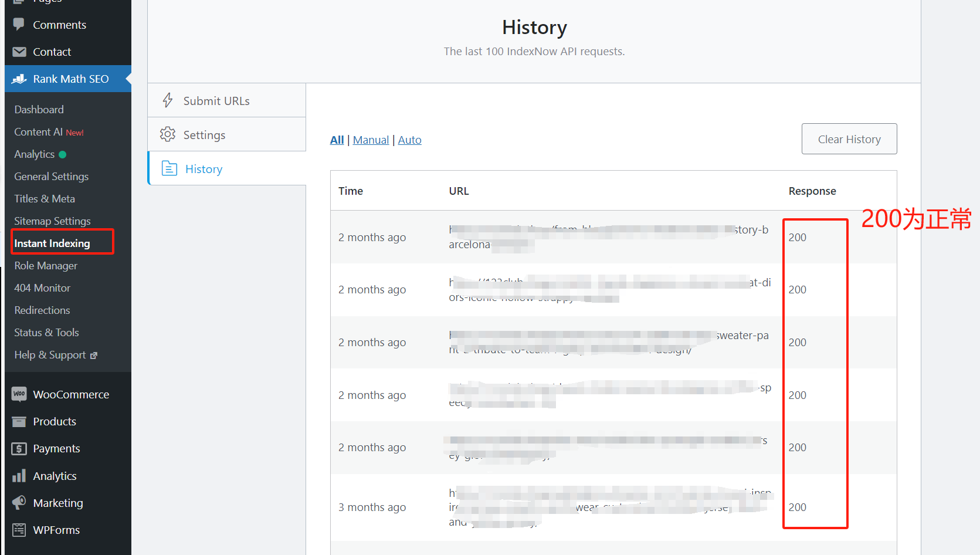Click the WooCommerce Woo icon
980x555 pixels.
coord(19,394)
